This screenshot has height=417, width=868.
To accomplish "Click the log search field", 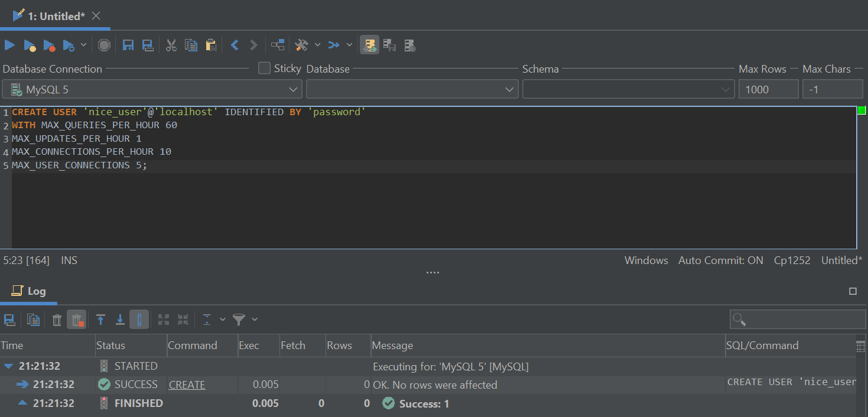I will [x=798, y=320].
